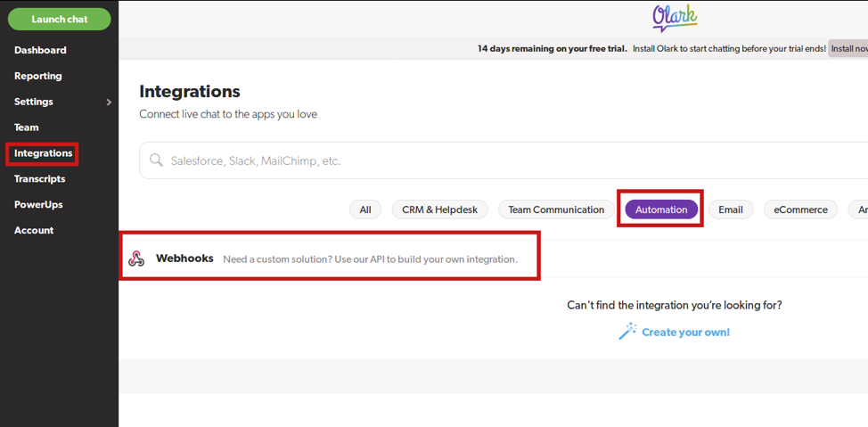Viewport: 868px width, 427px height.
Task: Filter integrations by Email
Action: (x=731, y=209)
